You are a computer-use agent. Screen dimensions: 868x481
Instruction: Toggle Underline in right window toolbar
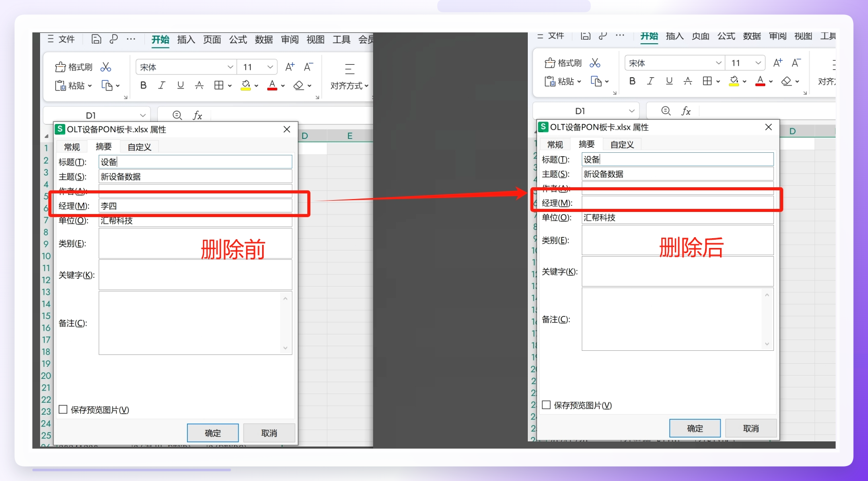pos(669,81)
